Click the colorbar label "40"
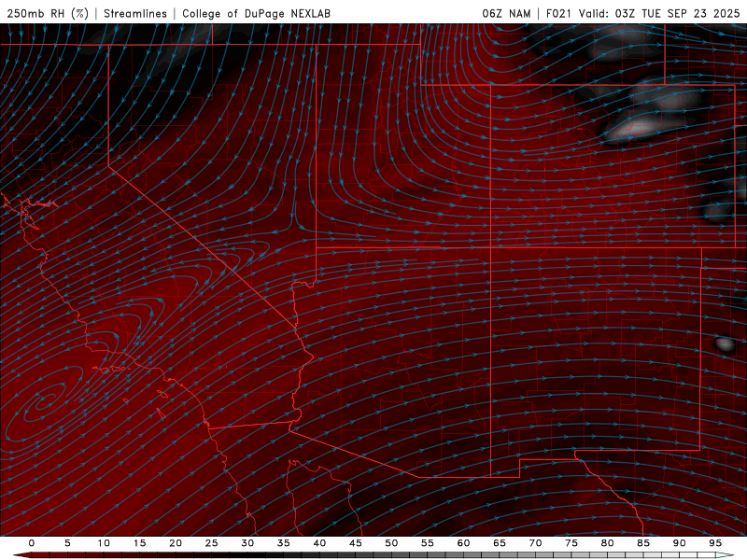This screenshot has height=560, width=747. (x=319, y=543)
